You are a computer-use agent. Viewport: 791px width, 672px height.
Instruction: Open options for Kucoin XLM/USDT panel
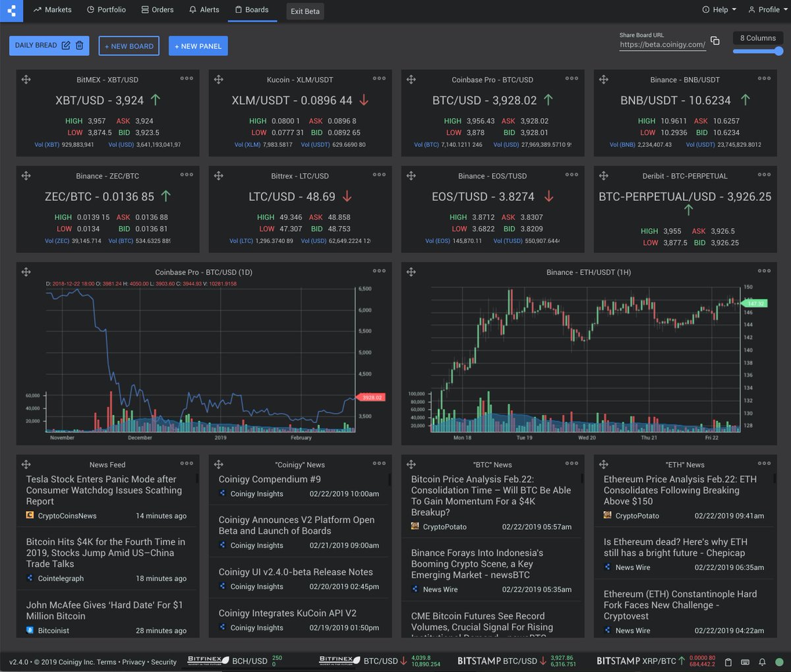tap(379, 78)
